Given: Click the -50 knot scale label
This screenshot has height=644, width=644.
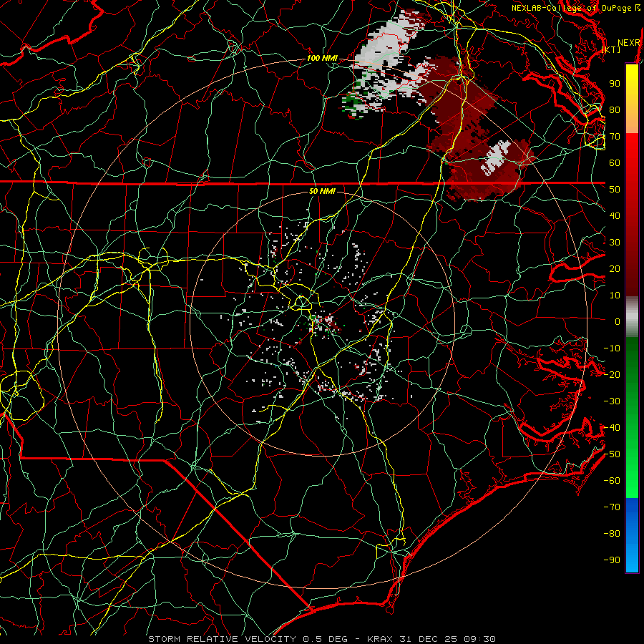Looking at the screenshot, I should [x=612, y=454].
